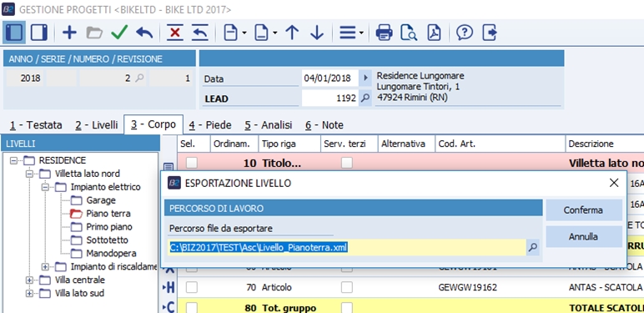The image size is (644, 313).
Task: Click the red X delete row icon
Action: (x=175, y=33)
